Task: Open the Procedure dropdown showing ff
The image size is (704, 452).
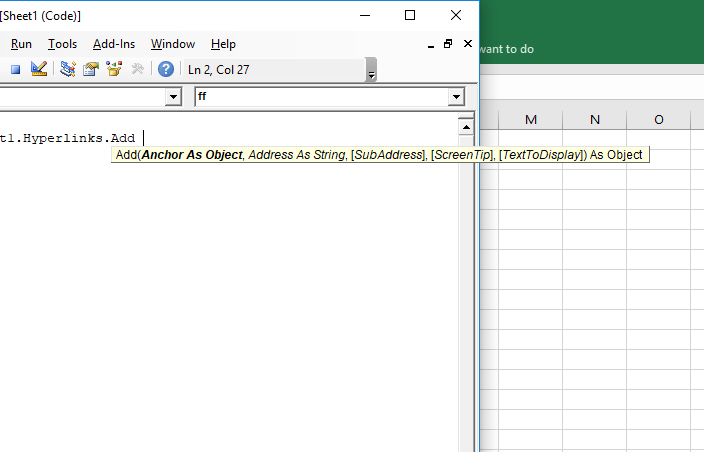Action: coord(457,96)
